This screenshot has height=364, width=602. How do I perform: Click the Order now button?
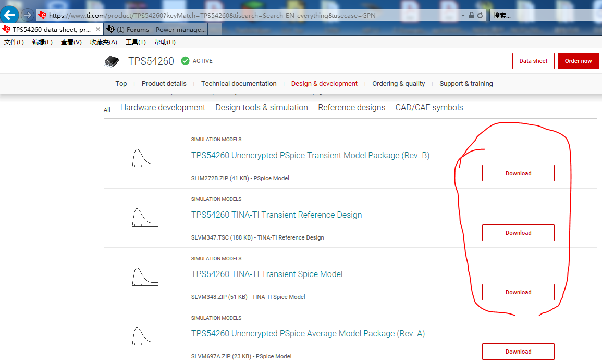point(578,61)
